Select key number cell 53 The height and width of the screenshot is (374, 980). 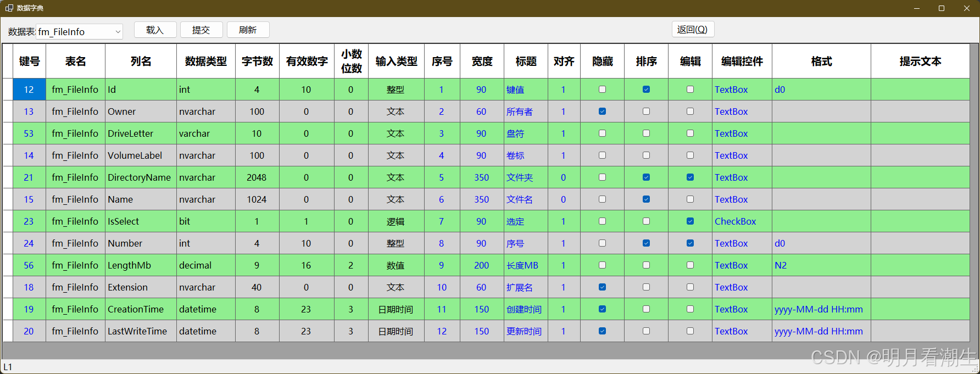pos(29,133)
